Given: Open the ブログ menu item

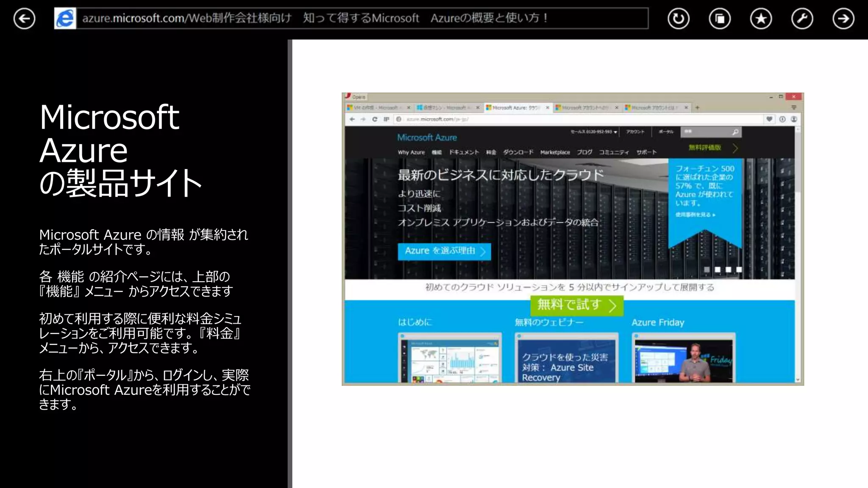Looking at the screenshot, I should pyautogui.click(x=584, y=152).
